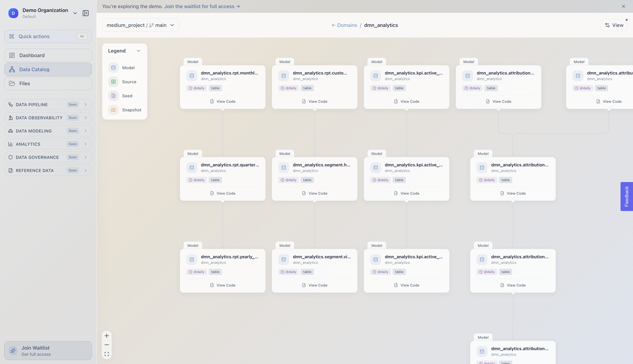This screenshot has height=364, width=633.
Task: Click Join the waitlist for full access link
Action: click(202, 6)
